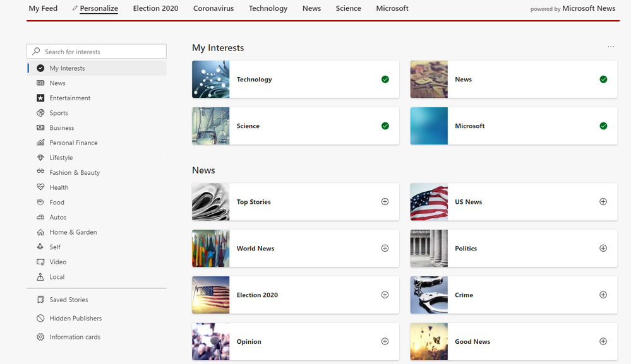631x364 pixels.
Task: Add Top Stories with its plus icon
Action: click(x=385, y=202)
